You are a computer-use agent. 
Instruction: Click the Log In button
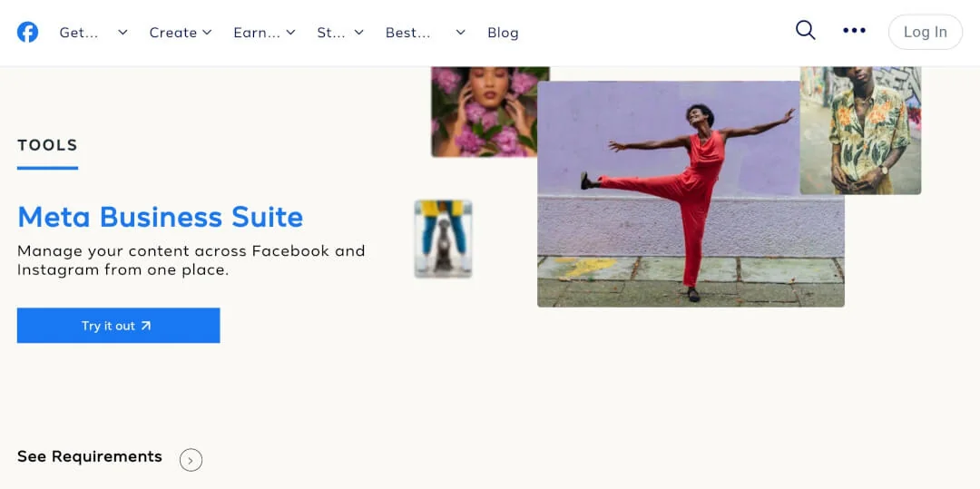tap(925, 32)
